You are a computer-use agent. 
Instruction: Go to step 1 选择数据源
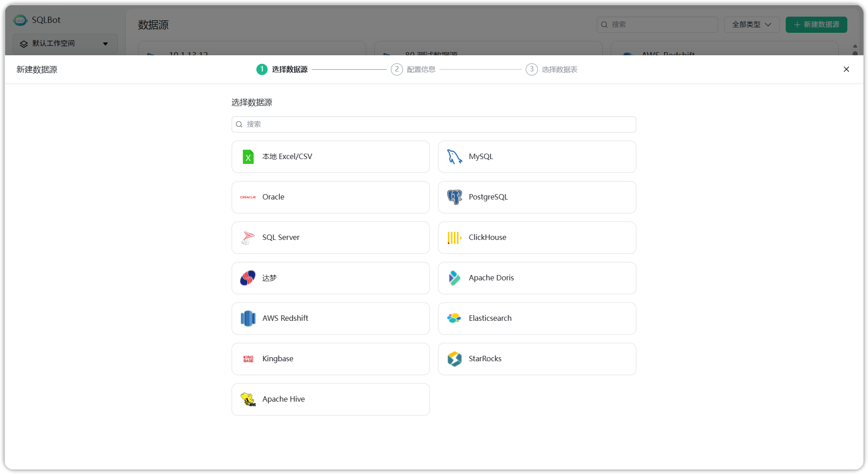pyautogui.click(x=282, y=70)
